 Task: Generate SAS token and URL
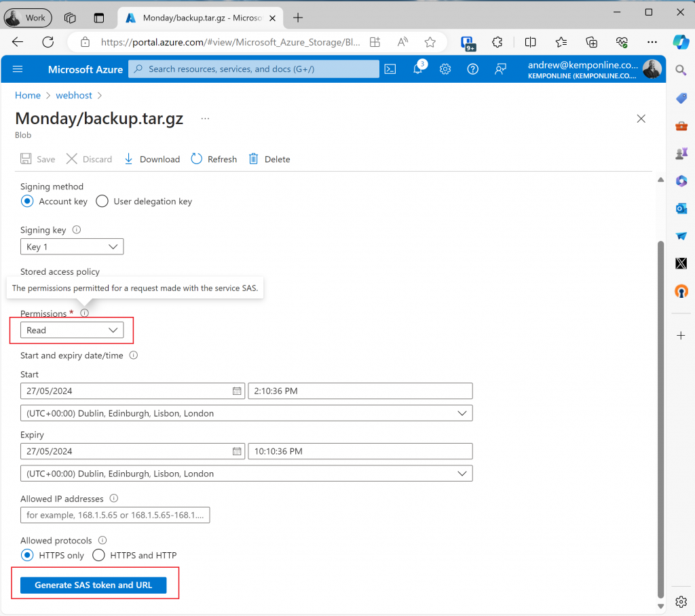pos(94,585)
